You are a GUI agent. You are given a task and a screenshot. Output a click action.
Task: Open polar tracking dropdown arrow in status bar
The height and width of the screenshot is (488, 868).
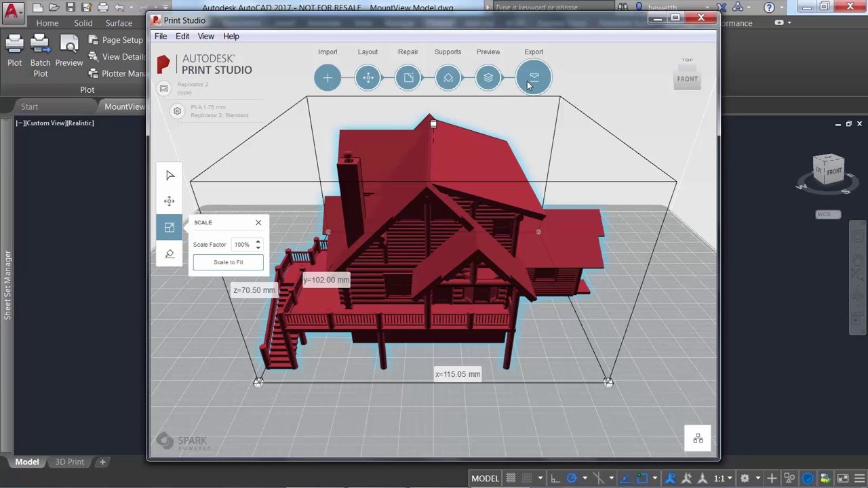tap(585, 478)
